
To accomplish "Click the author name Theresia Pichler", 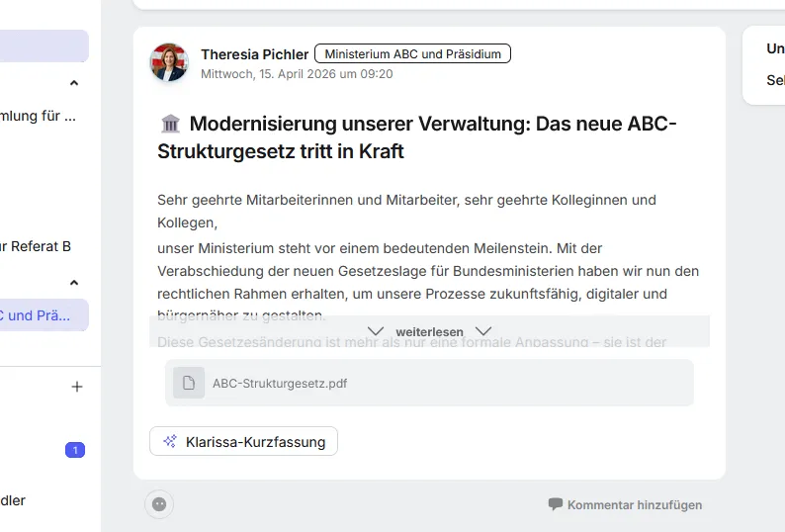I will [x=254, y=54].
